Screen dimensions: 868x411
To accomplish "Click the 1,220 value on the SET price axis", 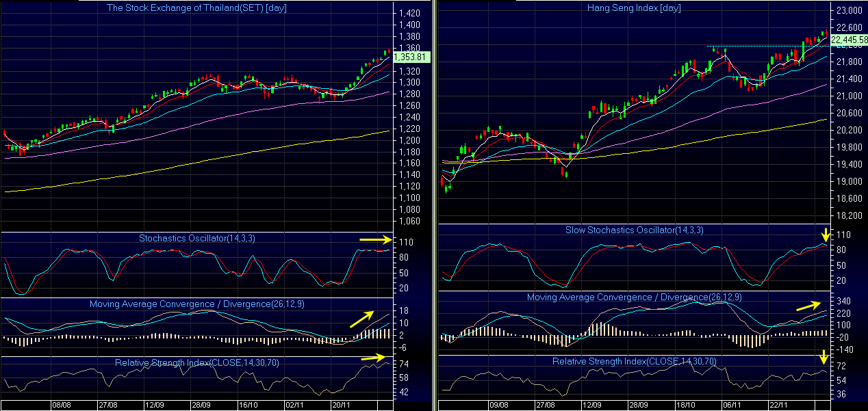I will click(x=409, y=129).
